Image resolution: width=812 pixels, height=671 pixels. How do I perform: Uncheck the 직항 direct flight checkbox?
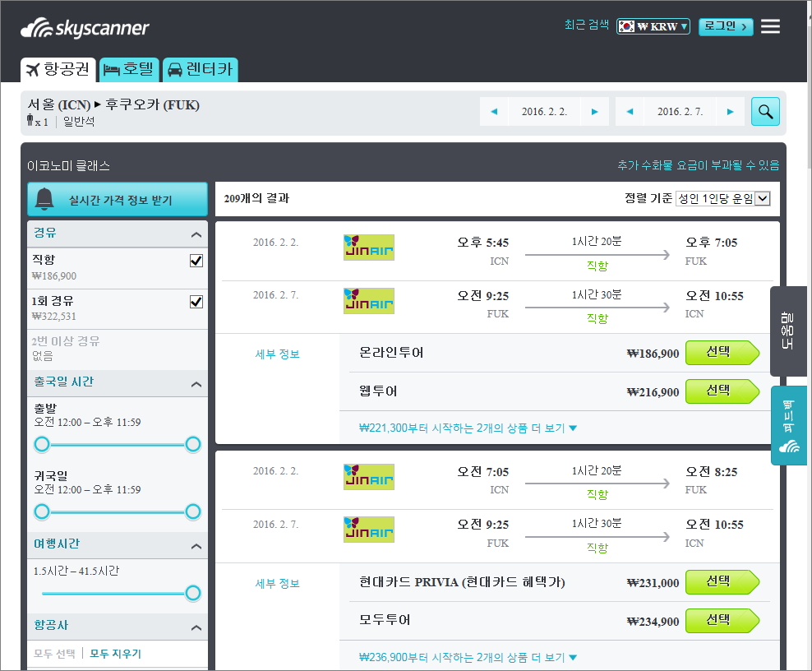pyautogui.click(x=196, y=261)
